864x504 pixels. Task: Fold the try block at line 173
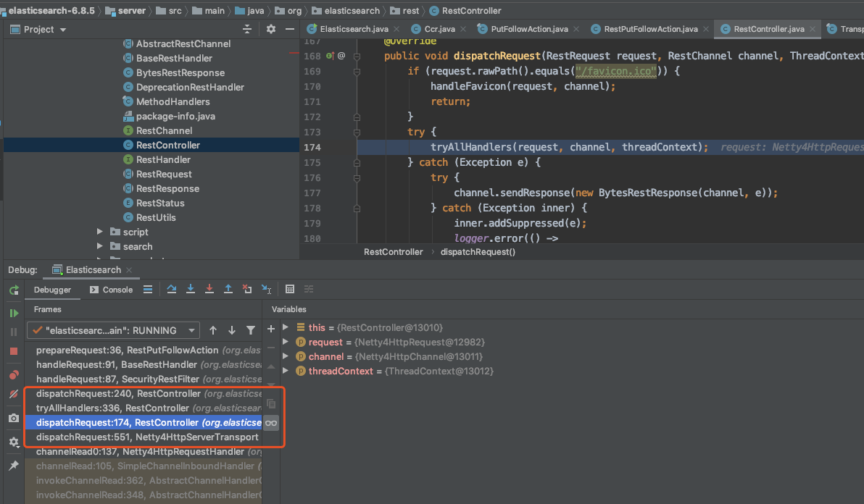coord(357,132)
